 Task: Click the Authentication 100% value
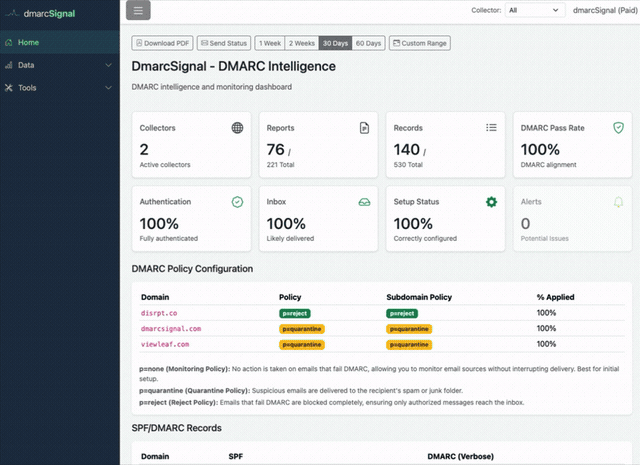click(x=159, y=223)
